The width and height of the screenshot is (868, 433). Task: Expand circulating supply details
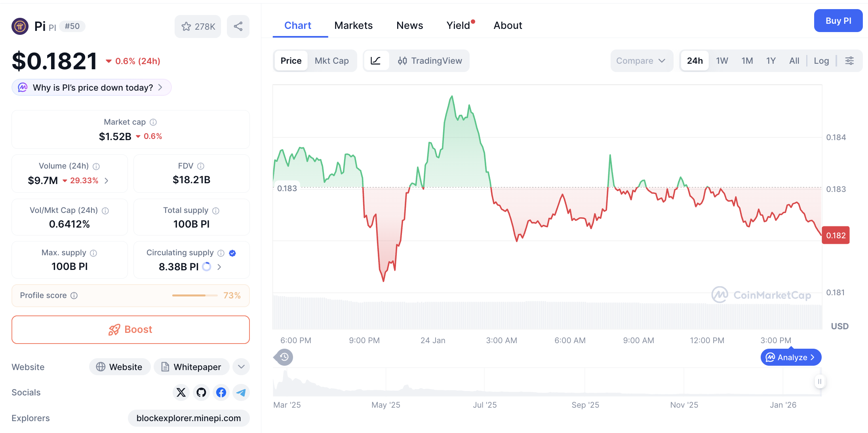[219, 267]
